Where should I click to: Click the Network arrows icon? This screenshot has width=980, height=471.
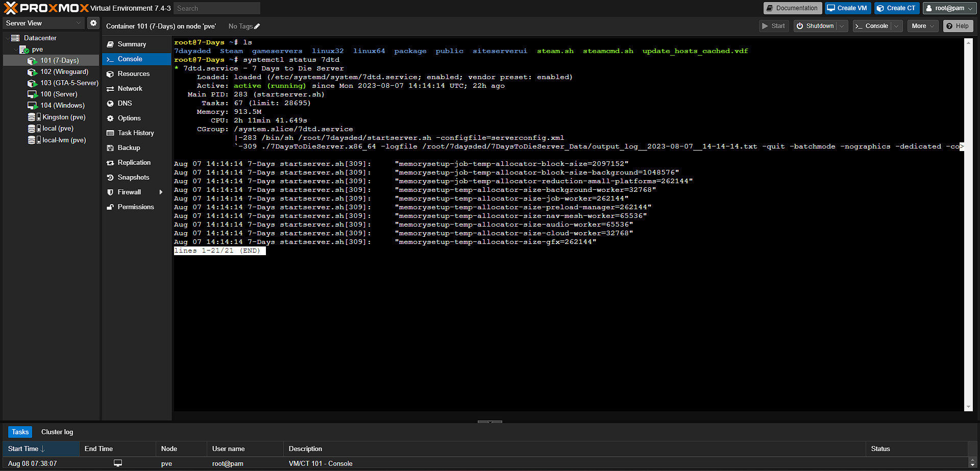pyautogui.click(x=110, y=89)
